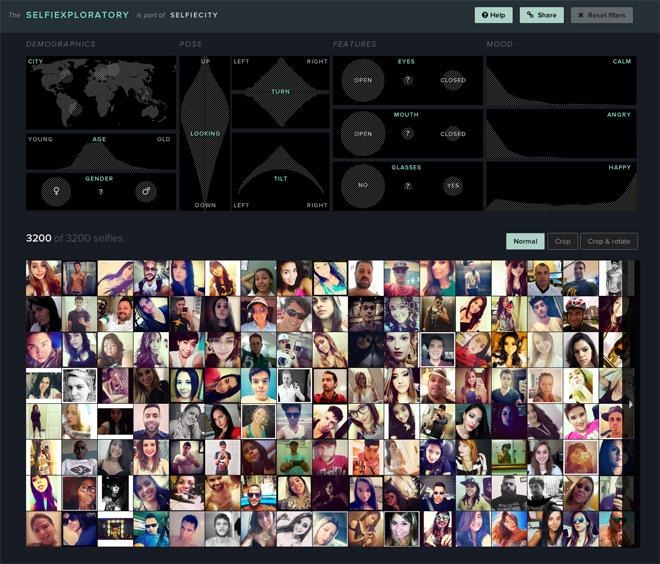Screen dimensions: 660x564
Task: Click the Share button
Action: point(542,15)
